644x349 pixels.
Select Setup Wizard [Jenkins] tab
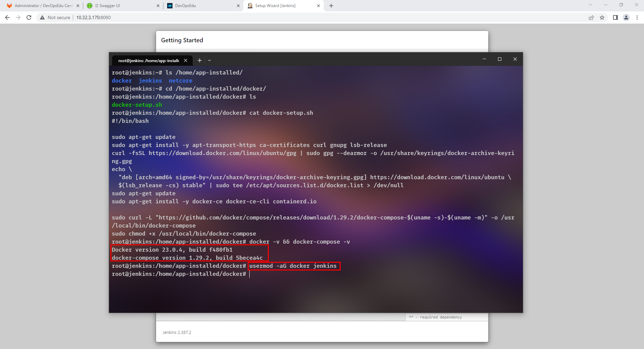coord(283,6)
